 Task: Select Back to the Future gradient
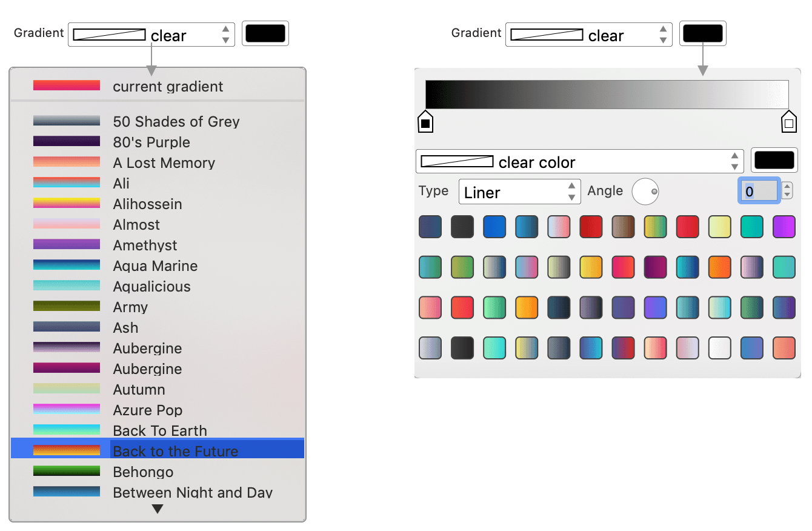coord(158,451)
